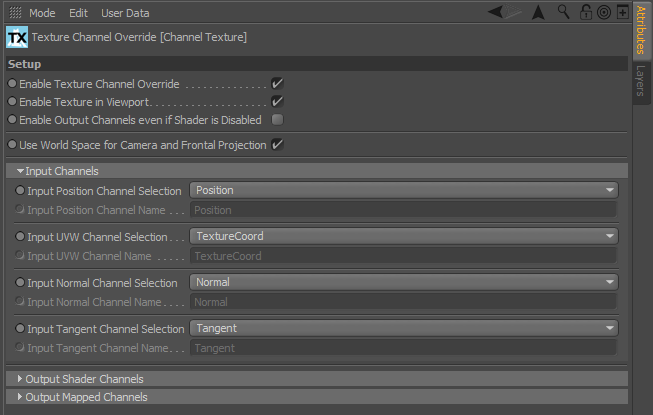
Task: Click the Input Normal Channel Name field
Action: point(403,302)
